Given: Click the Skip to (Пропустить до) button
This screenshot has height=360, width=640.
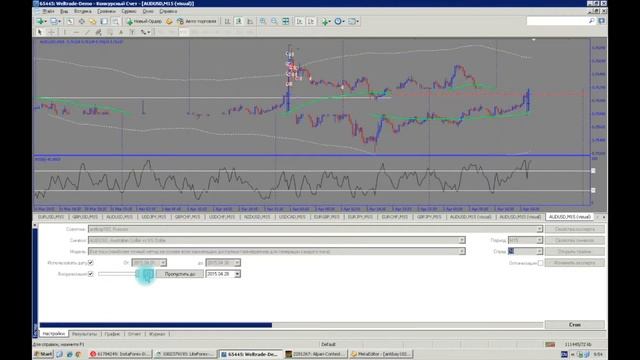Looking at the screenshot, I should click(180, 274).
